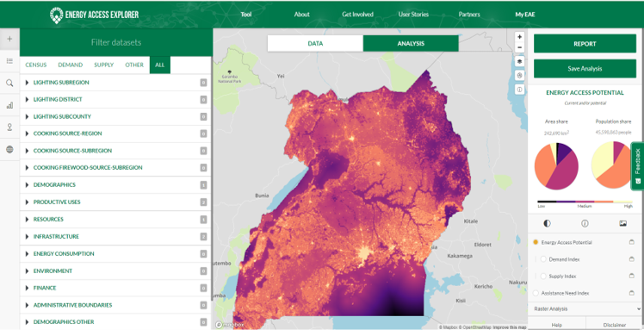Open the bar chart sidebar icon

(9, 105)
